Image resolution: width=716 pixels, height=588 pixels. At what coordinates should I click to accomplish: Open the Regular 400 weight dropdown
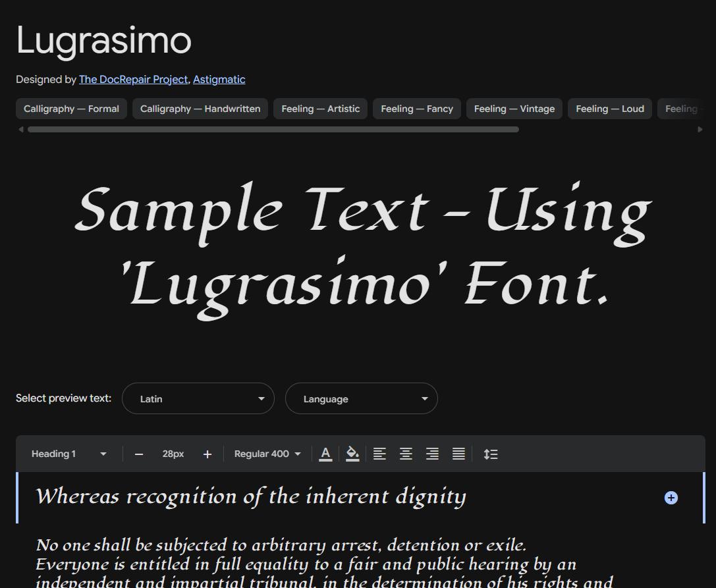coord(267,454)
